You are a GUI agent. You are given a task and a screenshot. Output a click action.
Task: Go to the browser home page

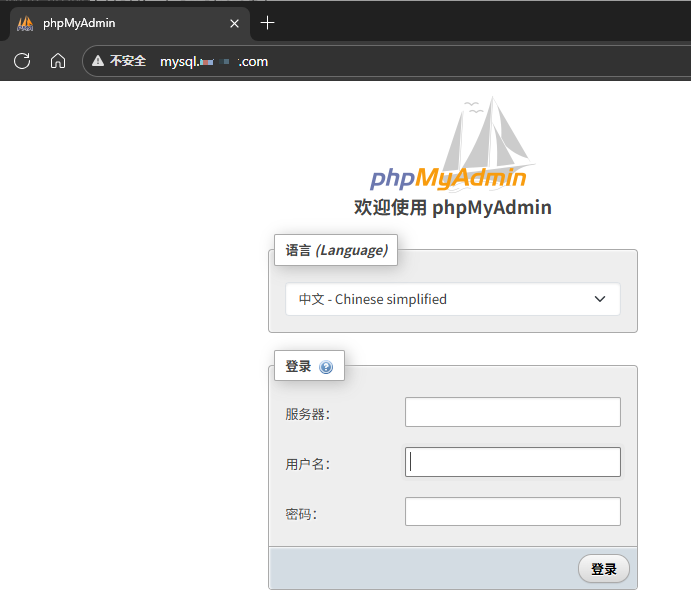[58, 61]
